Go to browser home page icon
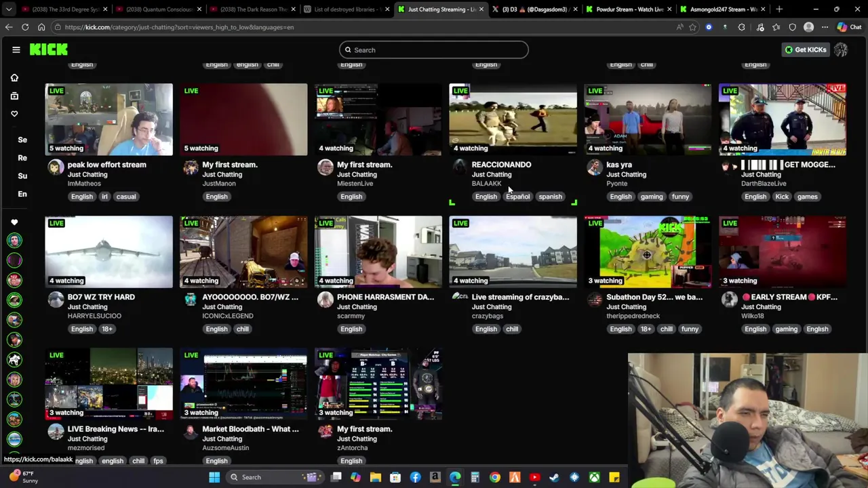Screen dimensions: 868x488 pos(41,27)
